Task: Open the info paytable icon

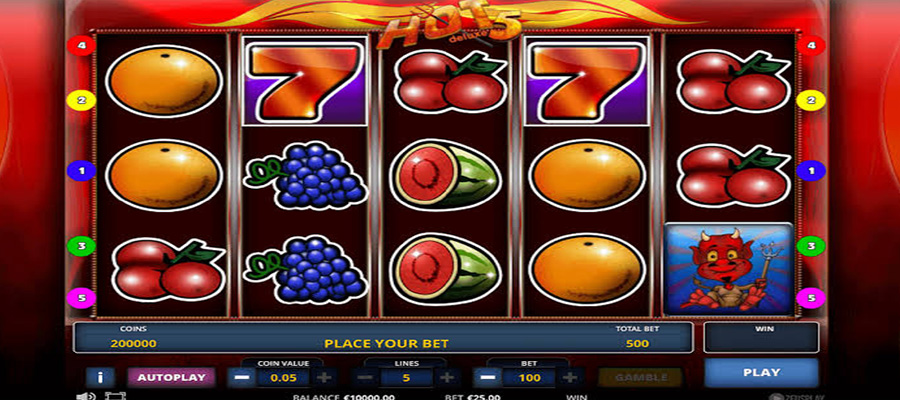Action: pos(100,377)
